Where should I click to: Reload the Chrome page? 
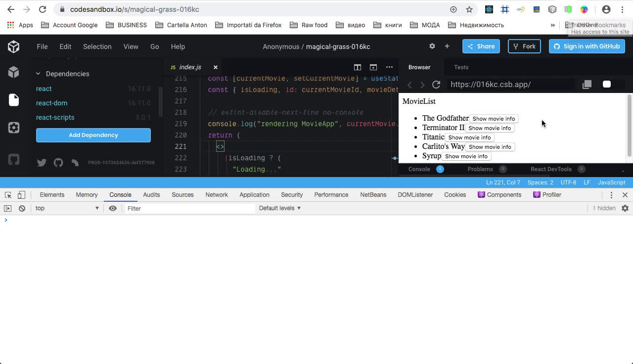pos(43,9)
